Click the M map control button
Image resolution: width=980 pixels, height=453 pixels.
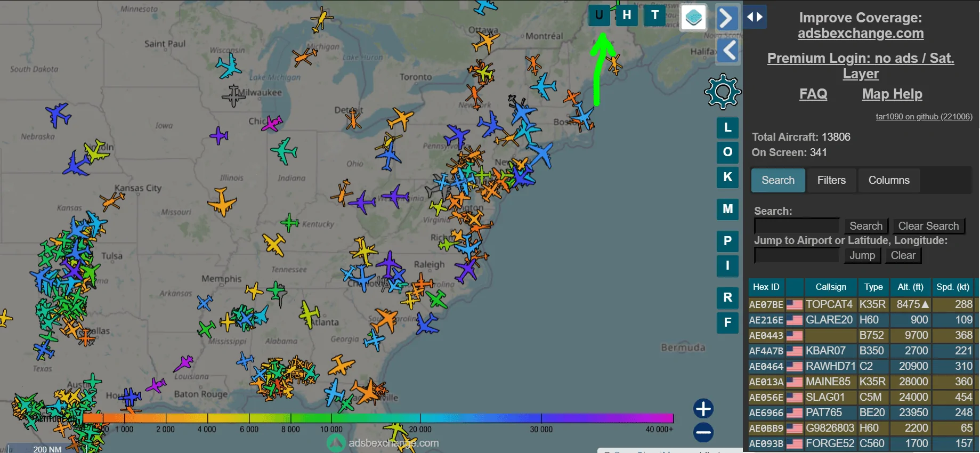pos(727,209)
